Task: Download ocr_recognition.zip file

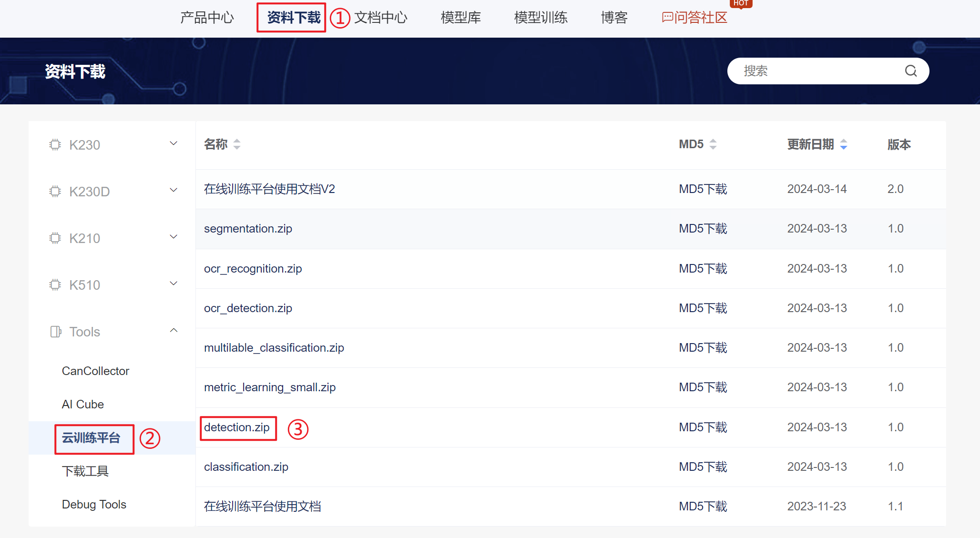Action: pyautogui.click(x=253, y=268)
